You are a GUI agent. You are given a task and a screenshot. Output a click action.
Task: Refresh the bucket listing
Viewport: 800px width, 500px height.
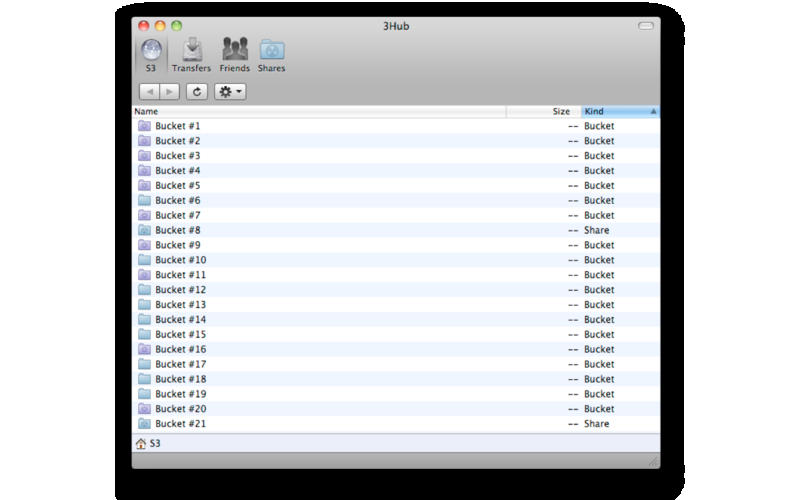point(197,91)
